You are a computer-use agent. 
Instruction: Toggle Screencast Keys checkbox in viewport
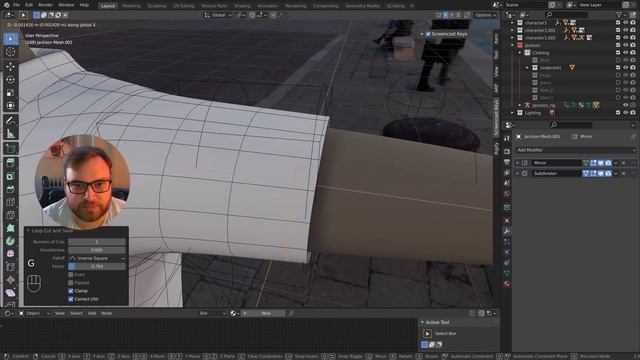pyautogui.click(x=428, y=34)
